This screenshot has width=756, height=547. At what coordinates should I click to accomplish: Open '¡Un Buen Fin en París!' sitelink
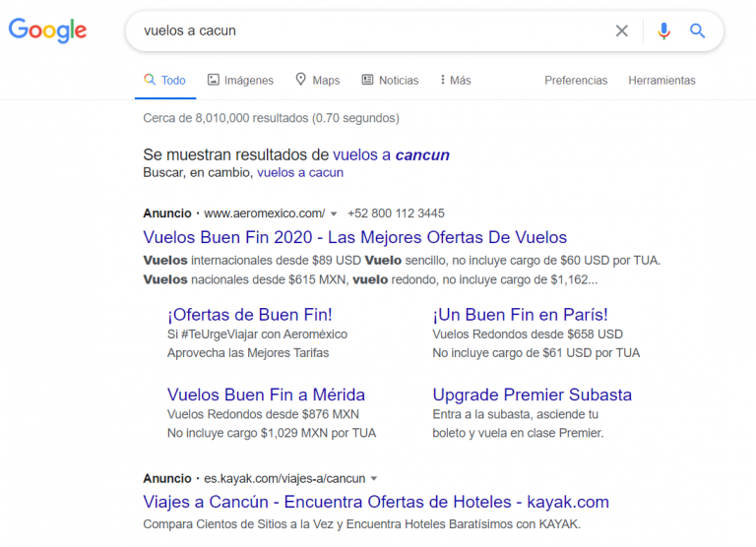[520, 315]
